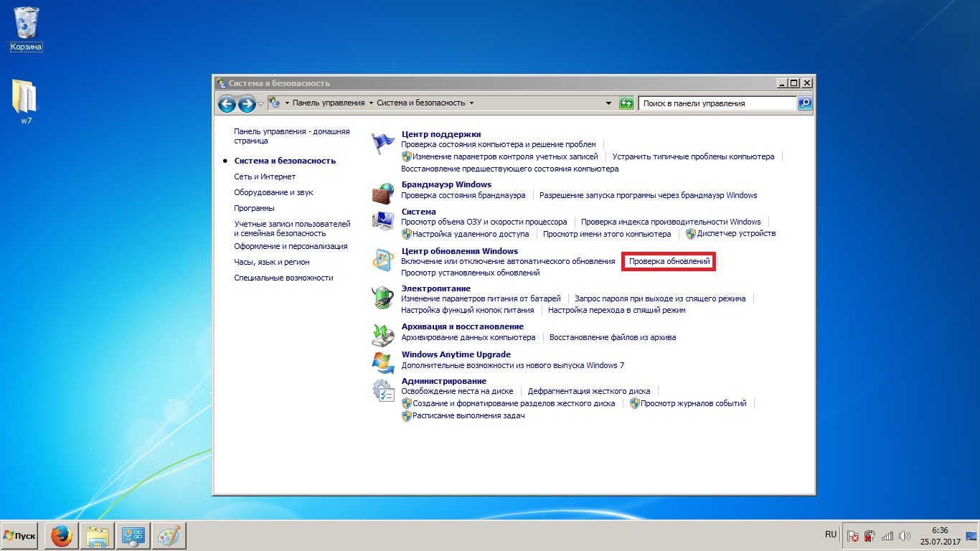Click the Administrative Tools gear icon

[x=383, y=391]
